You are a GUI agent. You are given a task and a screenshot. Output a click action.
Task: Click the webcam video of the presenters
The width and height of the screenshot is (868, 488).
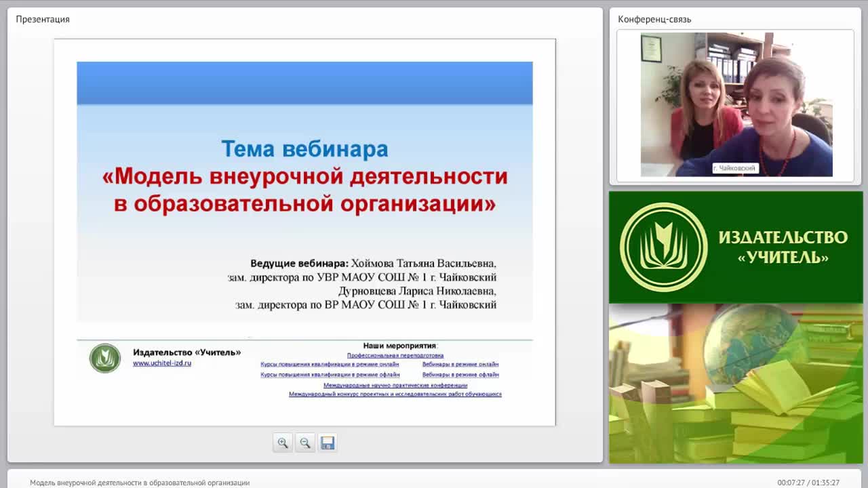[736, 104]
